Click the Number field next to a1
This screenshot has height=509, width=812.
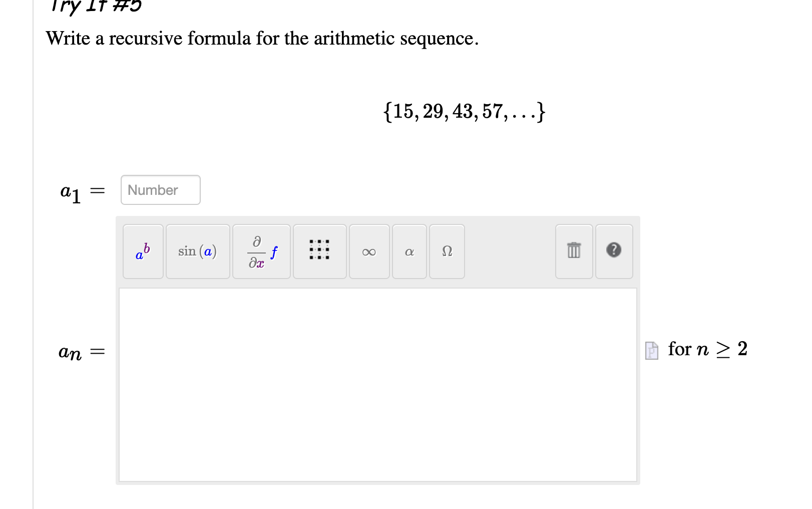click(x=160, y=190)
